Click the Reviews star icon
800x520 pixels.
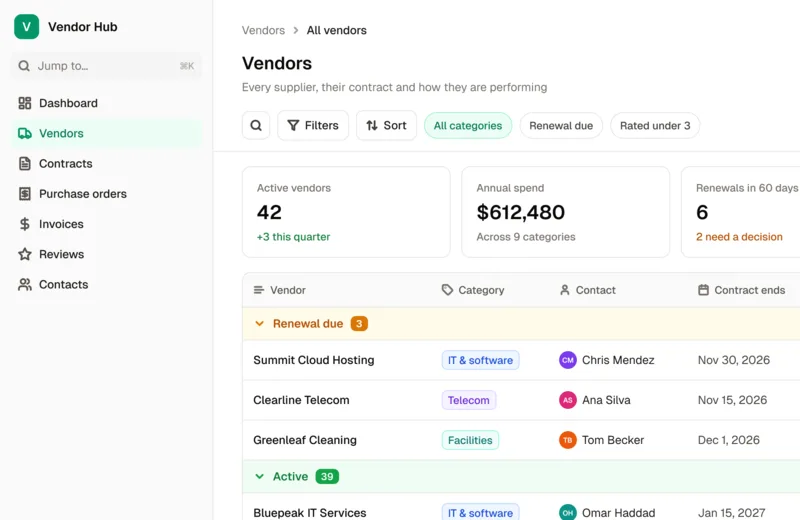(x=24, y=254)
